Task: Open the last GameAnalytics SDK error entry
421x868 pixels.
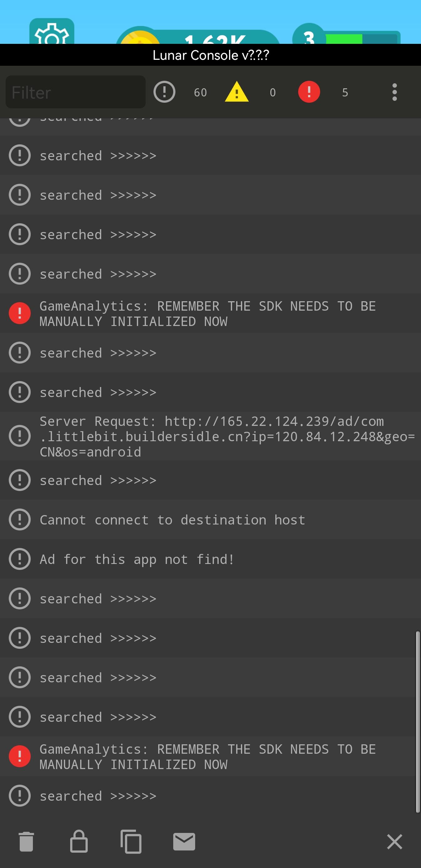Action: click(x=208, y=757)
